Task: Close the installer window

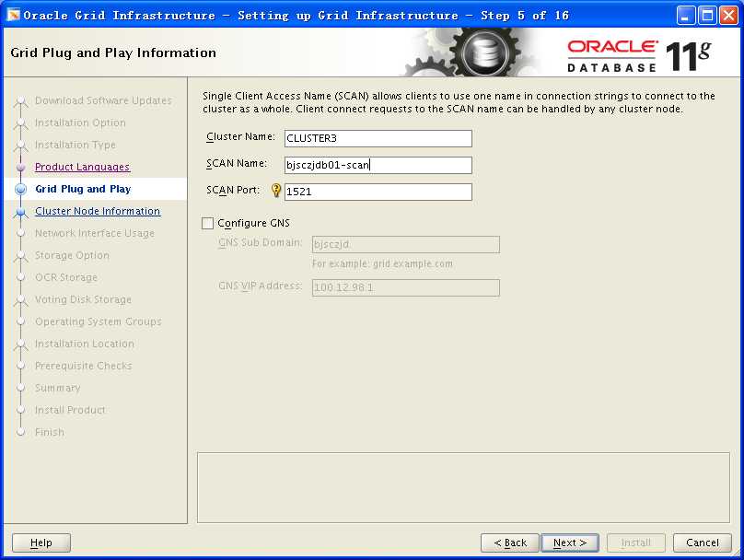Action: point(728,16)
